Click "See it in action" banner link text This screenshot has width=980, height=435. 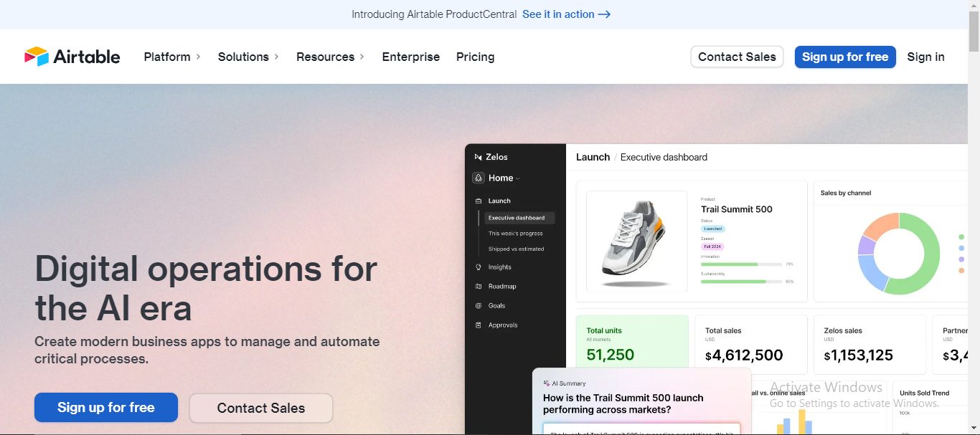click(558, 14)
